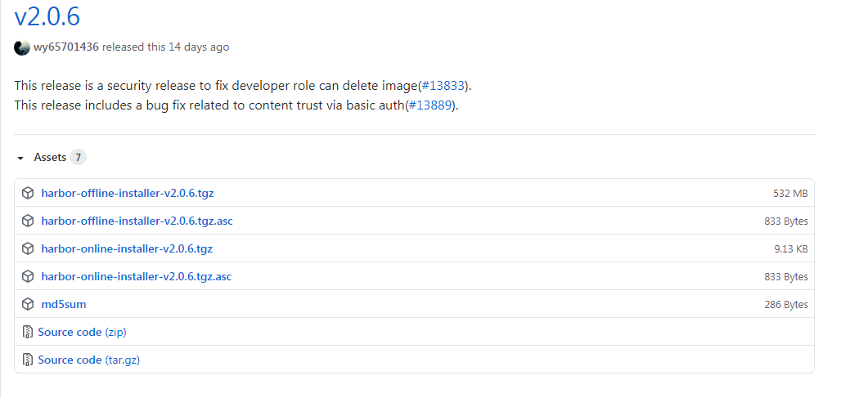Click the 'released this 14 days ago' text

tap(165, 47)
